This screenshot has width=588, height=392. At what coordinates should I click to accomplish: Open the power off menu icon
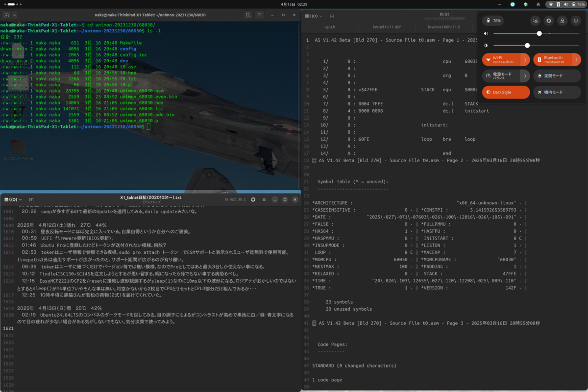(576, 21)
